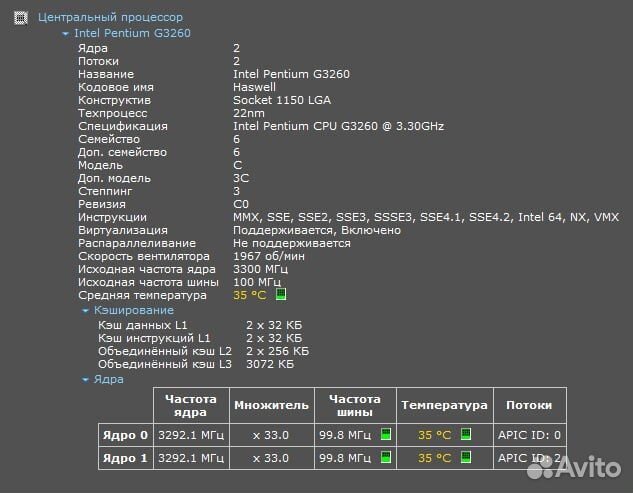Click the Кэш инструкций L1 row label
633x493 pixels.
pyautogui.click(x=154, y=338)
